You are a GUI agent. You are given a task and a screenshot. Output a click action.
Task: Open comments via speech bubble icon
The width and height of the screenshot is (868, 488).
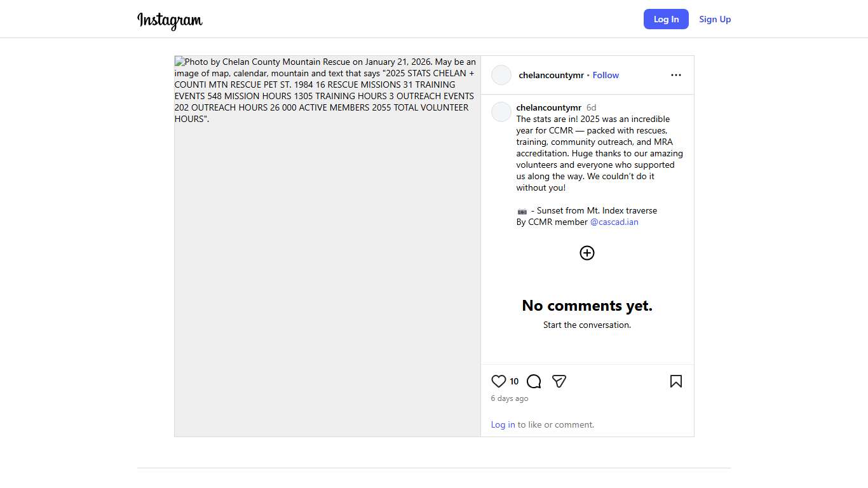point(534,381)
